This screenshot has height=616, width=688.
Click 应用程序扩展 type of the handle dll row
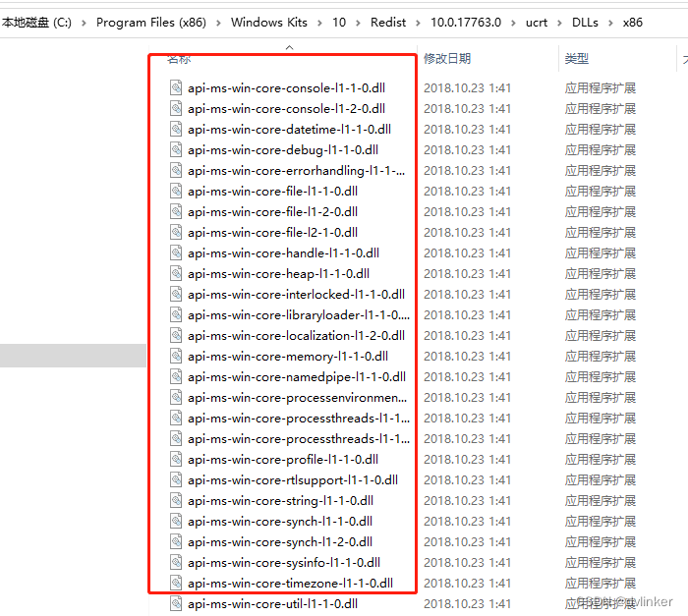coord(601,253)
